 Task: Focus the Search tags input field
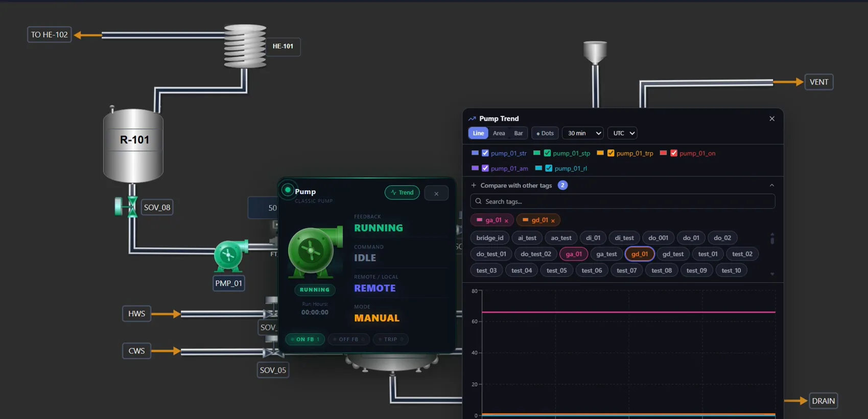[622, 202]
